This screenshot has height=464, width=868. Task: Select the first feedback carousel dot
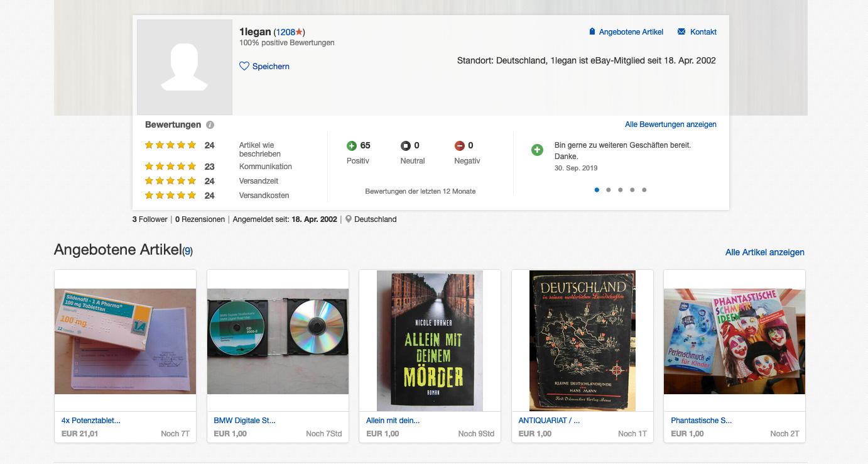coord(597,190)
